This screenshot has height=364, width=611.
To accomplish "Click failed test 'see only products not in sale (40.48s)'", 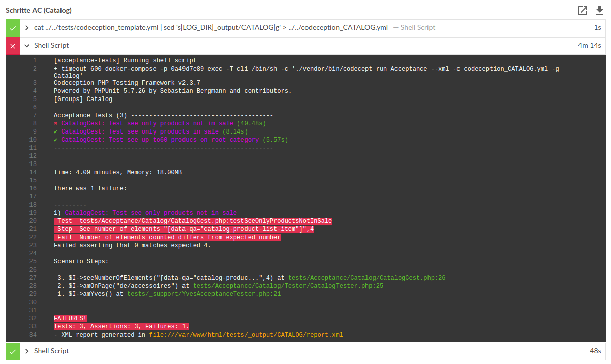I will (160, 123).
